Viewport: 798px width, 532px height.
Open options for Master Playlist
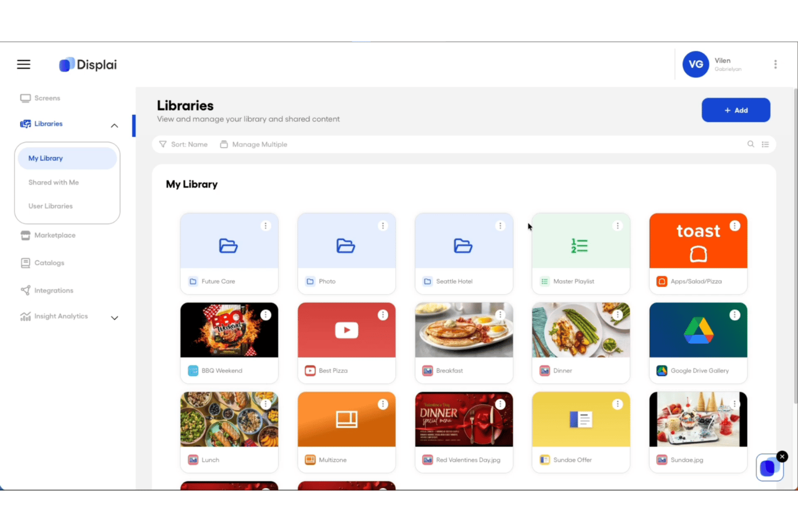(x=617, y=226)
